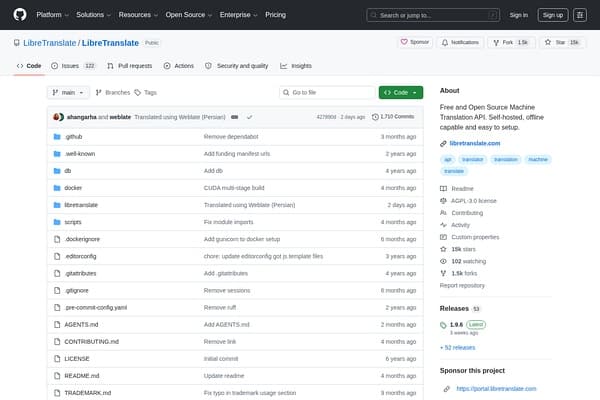Open the LICENSE file
Image resolution: width=600 pixels, height=400 pixels.
[77, 359]
